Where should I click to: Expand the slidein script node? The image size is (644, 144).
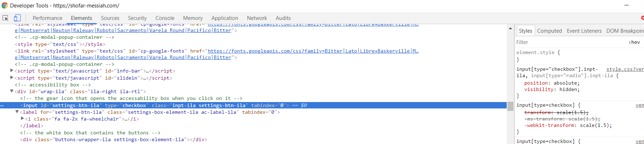coord(12,78)
